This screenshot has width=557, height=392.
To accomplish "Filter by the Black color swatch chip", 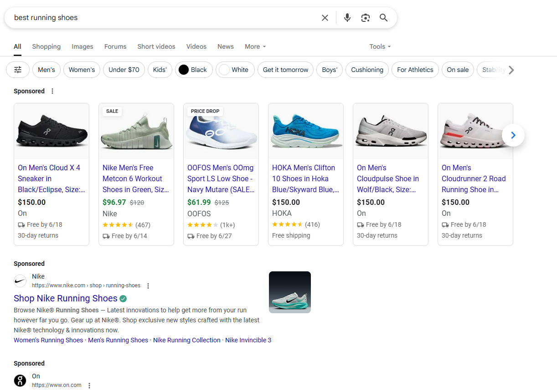I will click(x=194, y=70).
